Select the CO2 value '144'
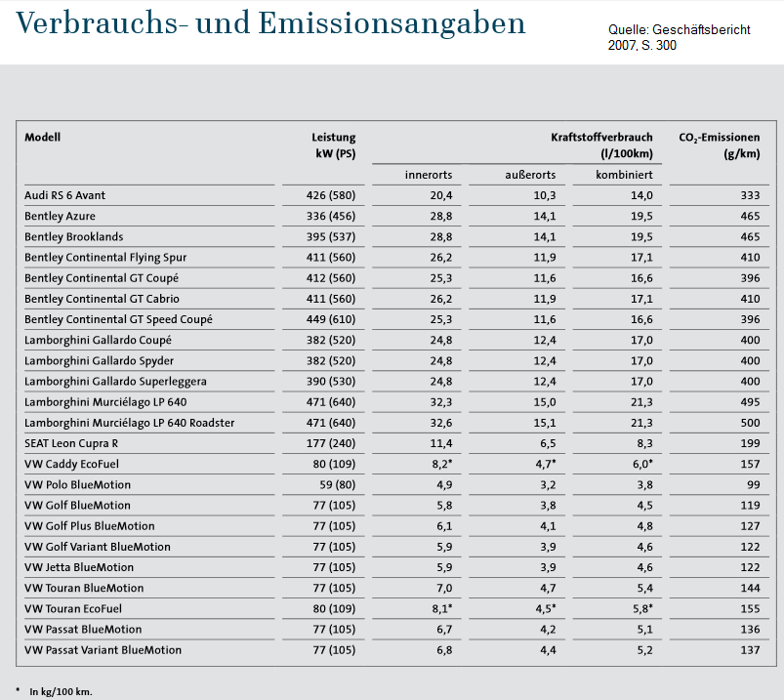The image size is (784, 700). [750, 588]
